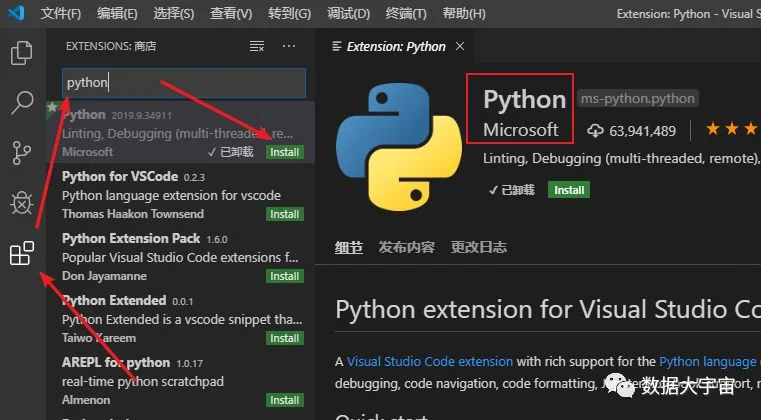Open the 终端(T) menu

(406, 13)
